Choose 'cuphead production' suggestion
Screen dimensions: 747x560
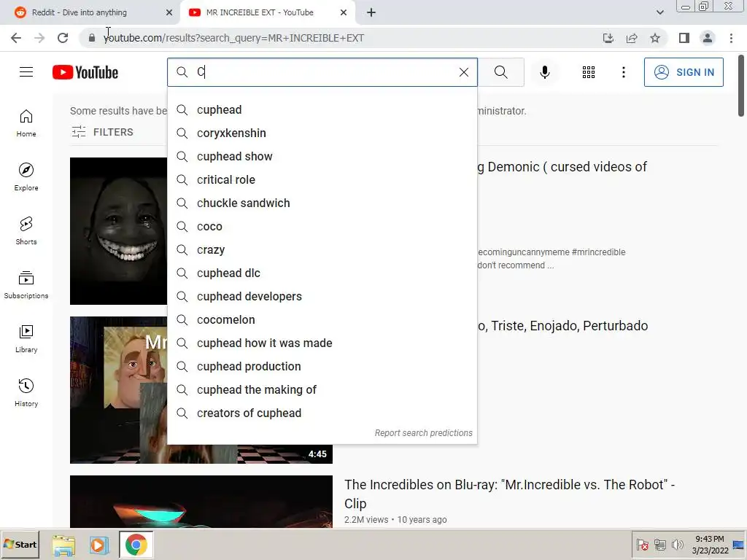[322, 367]
